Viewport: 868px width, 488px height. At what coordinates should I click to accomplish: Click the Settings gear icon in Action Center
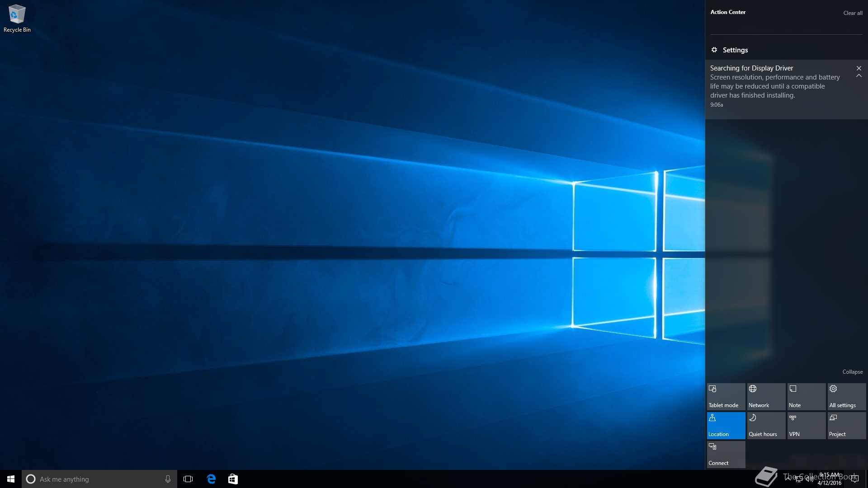tap(714, 50)
